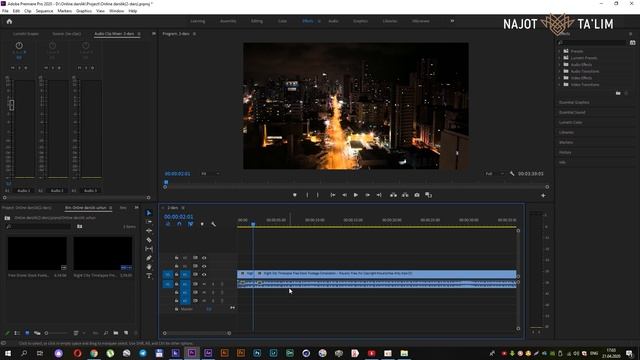Expand the Lumetri Presets folder
640x360 pixels.
(x=560, y=58)
